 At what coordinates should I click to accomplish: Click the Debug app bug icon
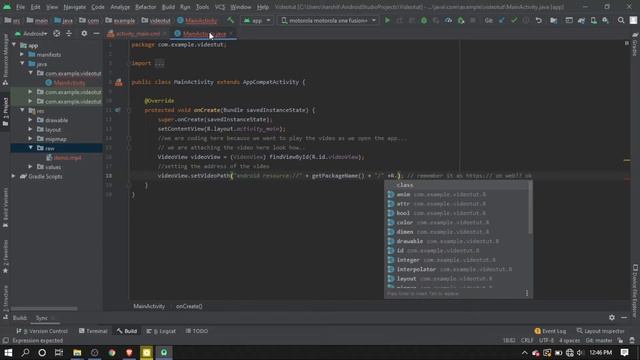(424, 20)
